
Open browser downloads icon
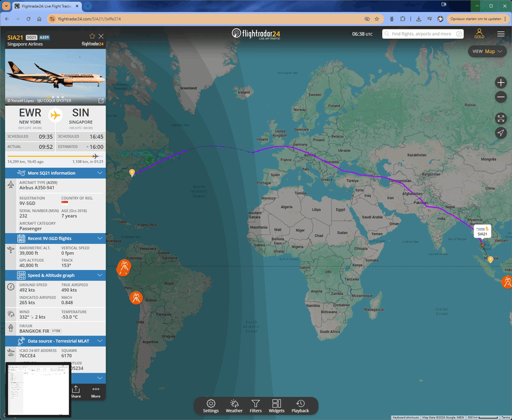pyautogui.click(x=419, y=19)
